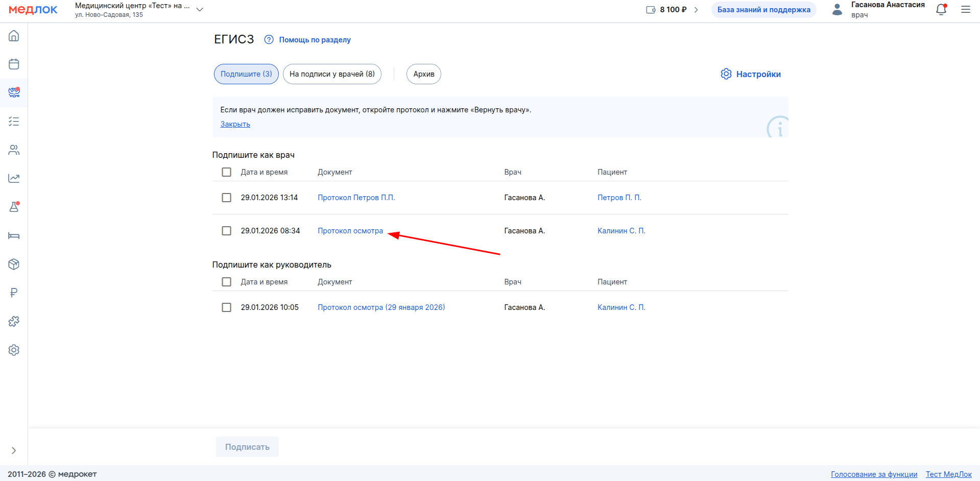980x481 pixels.
Task: Tick checkbox for 29.01.2026 10:05 document
Action: point(226,307)
